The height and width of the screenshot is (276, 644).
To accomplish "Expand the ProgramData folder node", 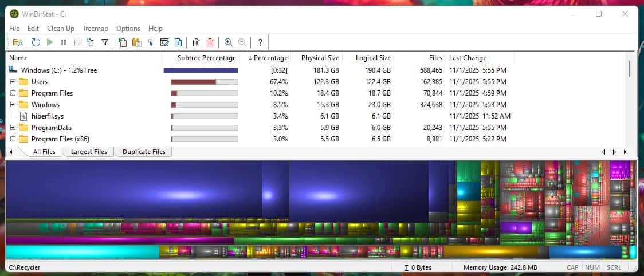I will point(13,128).
